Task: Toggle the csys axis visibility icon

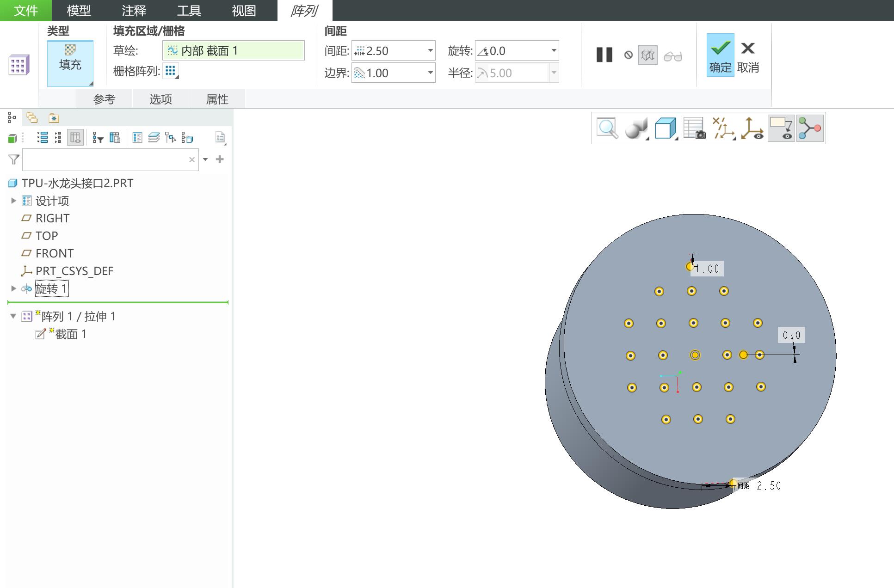Action: coord(752,128)
